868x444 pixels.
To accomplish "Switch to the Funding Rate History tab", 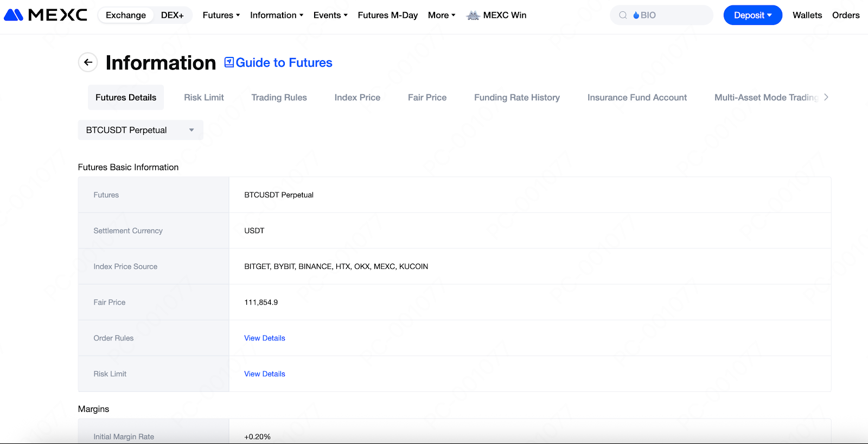I will [x=516, y=98].
